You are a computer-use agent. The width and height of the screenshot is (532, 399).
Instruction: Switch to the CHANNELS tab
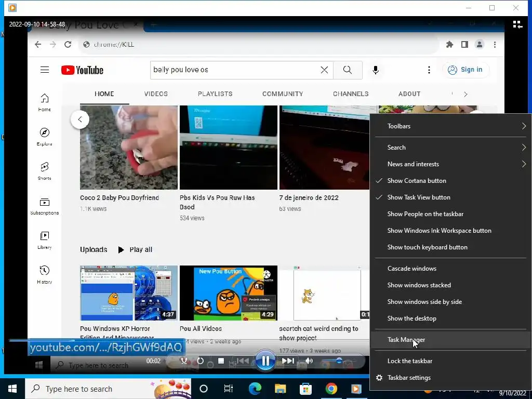point(351,94)
